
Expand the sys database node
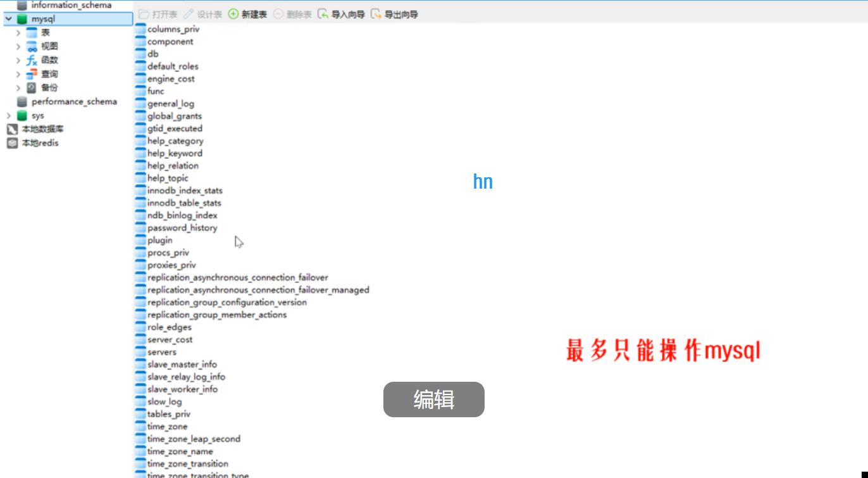coord(8,116)
